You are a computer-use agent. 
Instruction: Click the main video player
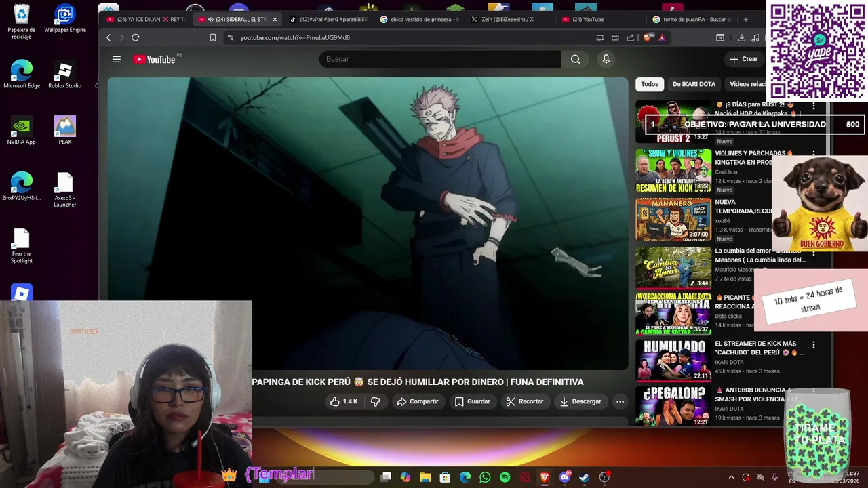coord(368,224)
